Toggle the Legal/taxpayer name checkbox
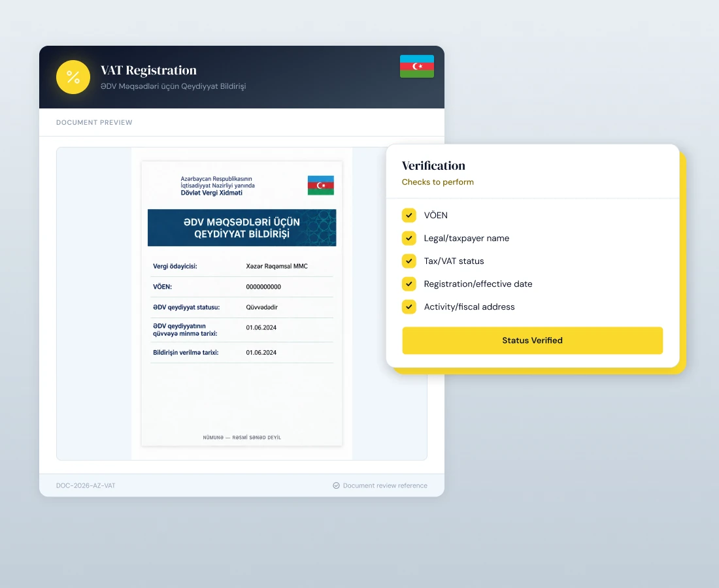Image resolution: width=719 pixels, height=588 pixels. (409, 238)
